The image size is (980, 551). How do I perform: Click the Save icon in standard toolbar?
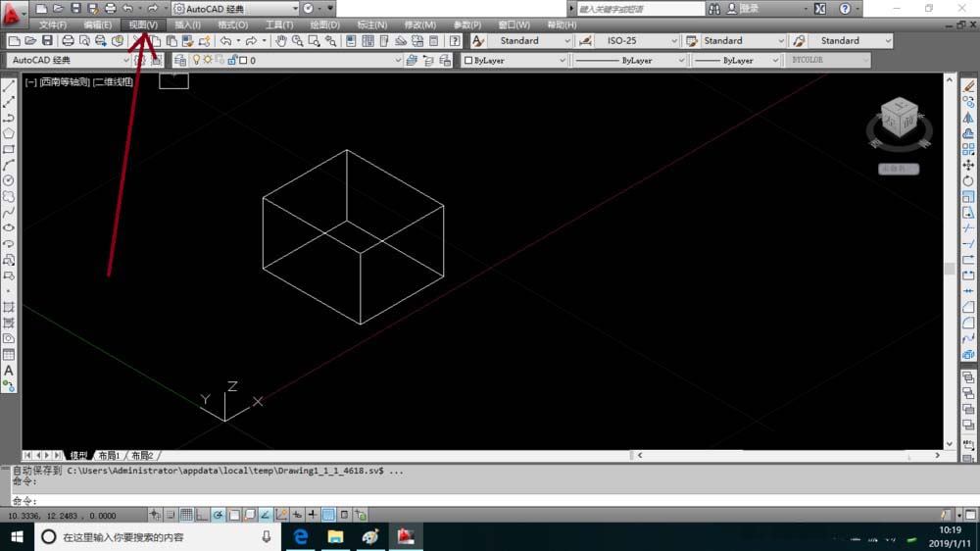click(47, 40)
